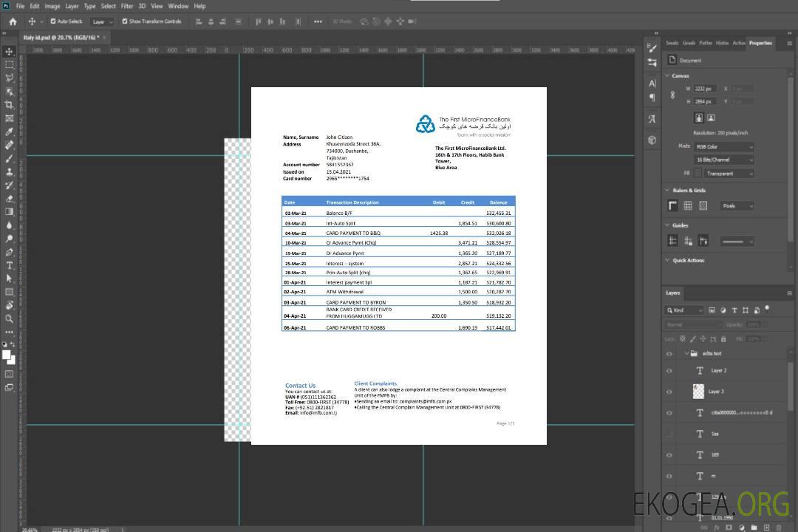The height and width of the screenshot is (532, 798).
Task: Select the Eyedropper tool
Action: click(9, 132)
